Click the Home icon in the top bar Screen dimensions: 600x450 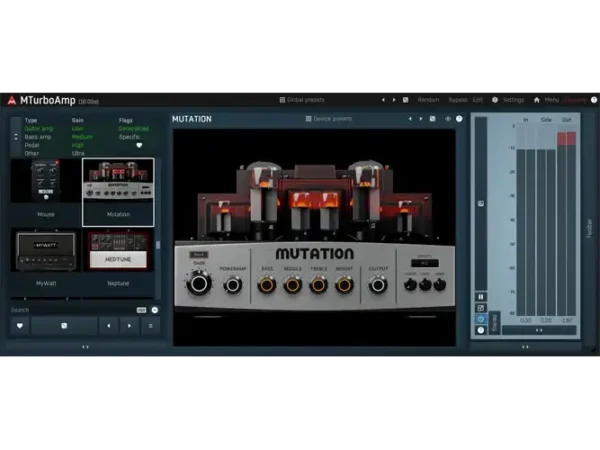pos(536,100)
